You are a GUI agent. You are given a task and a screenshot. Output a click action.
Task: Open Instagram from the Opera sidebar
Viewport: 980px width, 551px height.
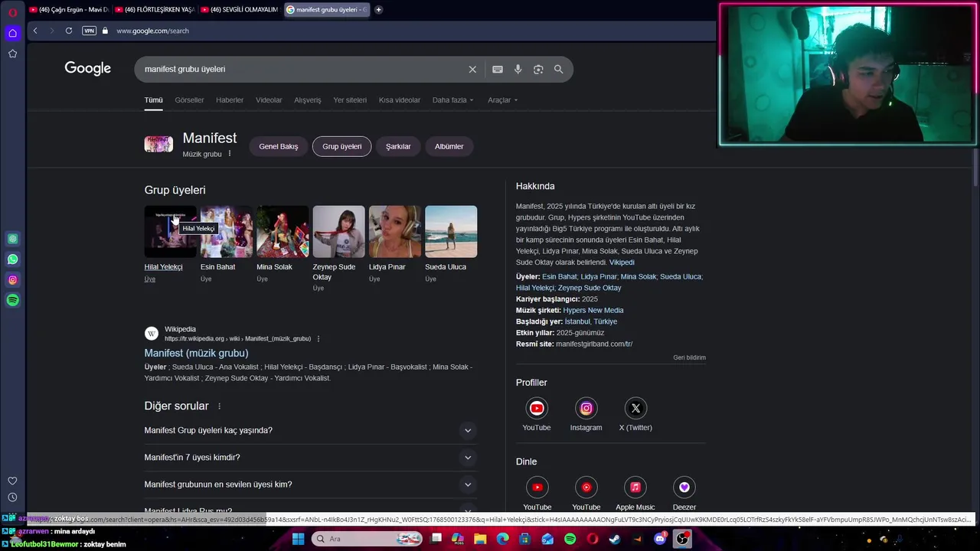point(12,280)
